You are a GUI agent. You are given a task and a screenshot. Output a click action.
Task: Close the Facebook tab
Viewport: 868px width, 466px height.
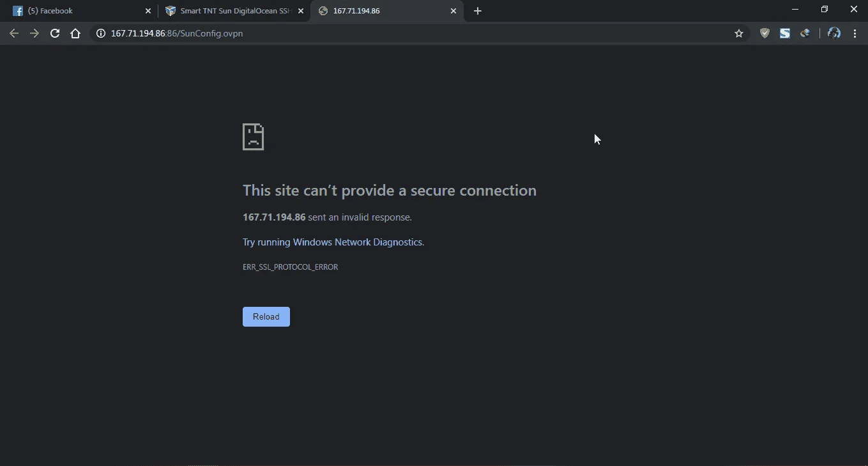148,11
